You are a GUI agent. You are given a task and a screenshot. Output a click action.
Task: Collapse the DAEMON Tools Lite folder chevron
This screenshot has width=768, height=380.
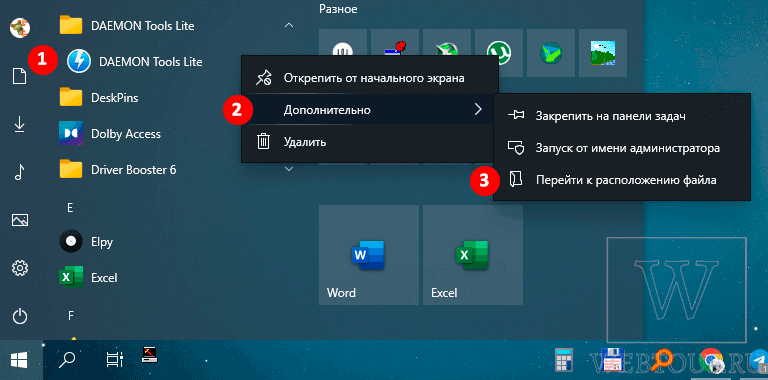coord(289,25)
